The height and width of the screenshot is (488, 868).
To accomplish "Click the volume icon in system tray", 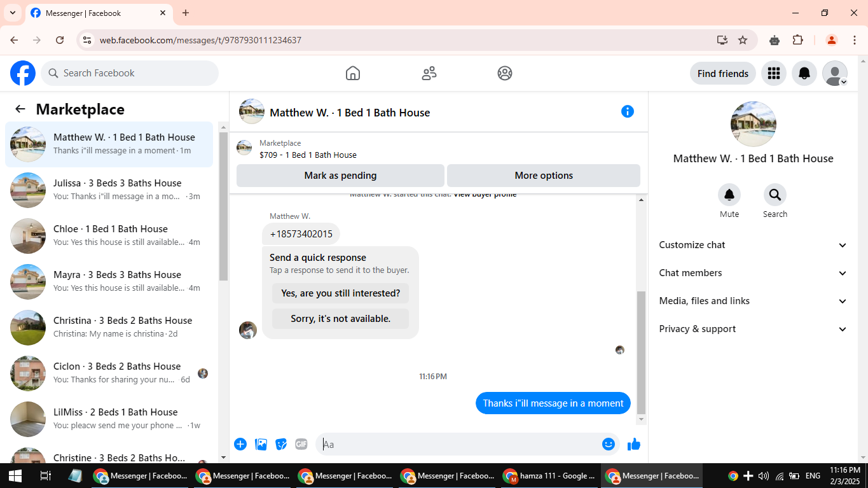I will click(x=764, y=476).
